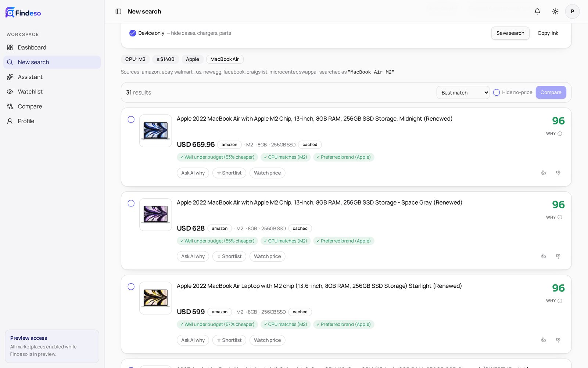This screenshot has height=368, width=588.
Task: Open the Assistant page
Action: click(52, 77)
